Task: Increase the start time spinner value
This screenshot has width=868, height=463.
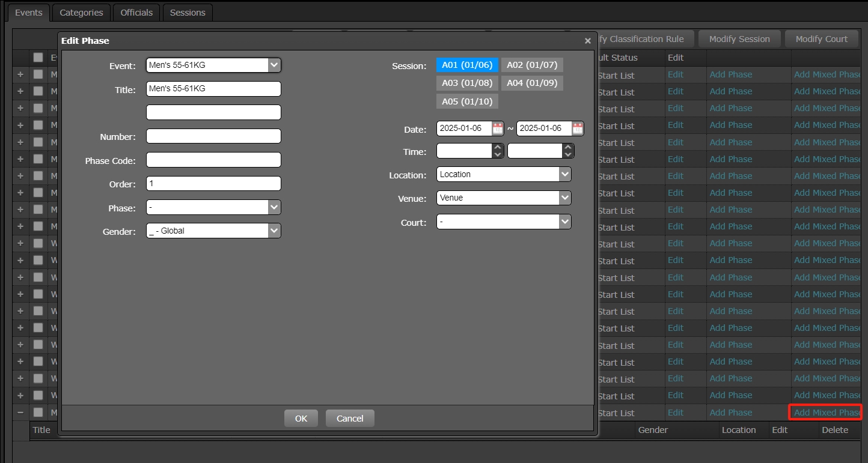Action: (497, 147)
